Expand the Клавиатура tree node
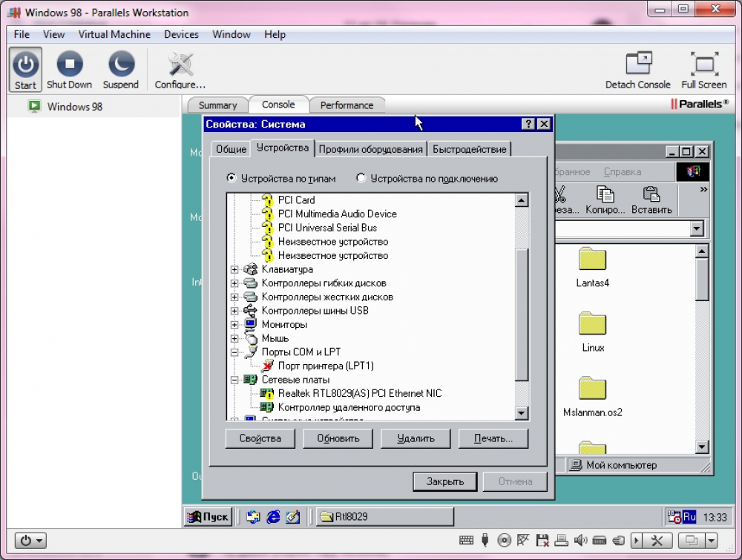Image resolution: width=742 pixels, height=560 pixels. pos(234,269)
